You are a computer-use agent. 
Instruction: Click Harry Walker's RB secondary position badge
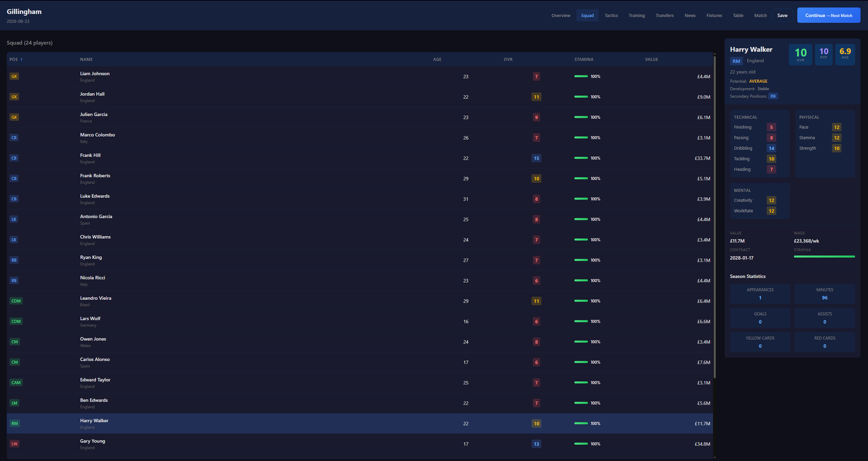(x=773, y=96)
